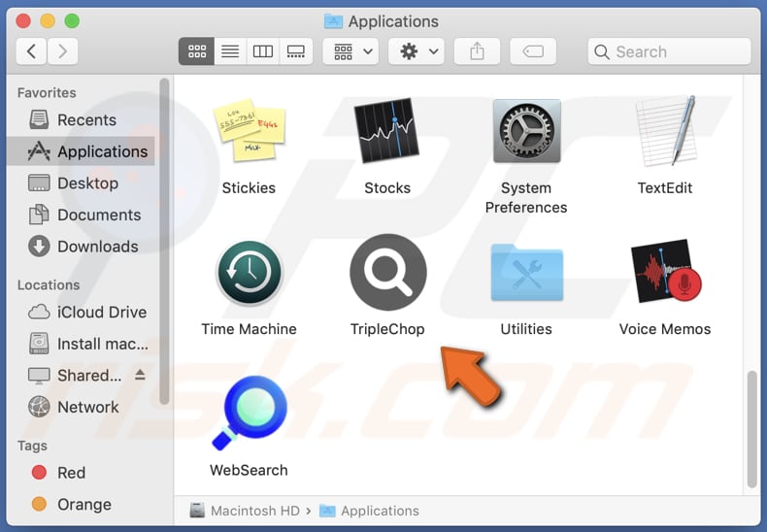Select the WebSearch app icon
Viewport: 767px width, 532px height.
click(x=249, y=413)
